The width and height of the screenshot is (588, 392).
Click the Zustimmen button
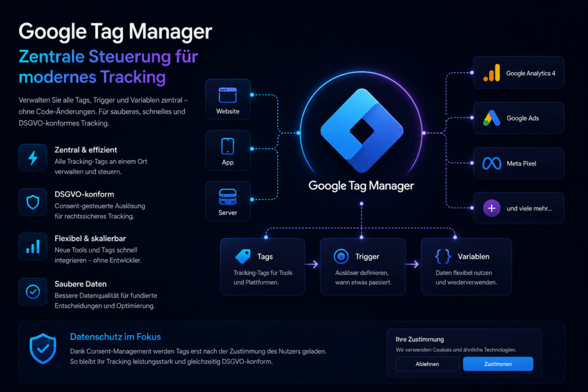click(498, 364)
